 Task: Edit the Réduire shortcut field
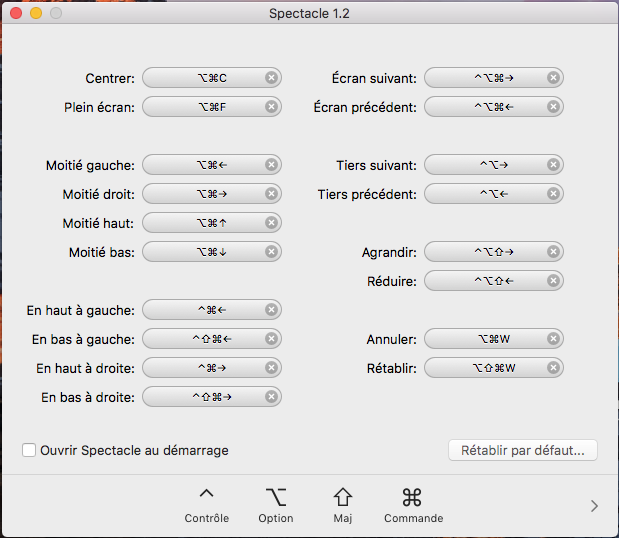click(x=494, y=281)
